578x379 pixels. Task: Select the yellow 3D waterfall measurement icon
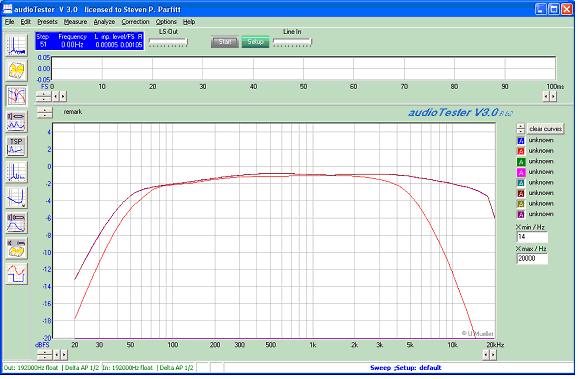(16, 70)
